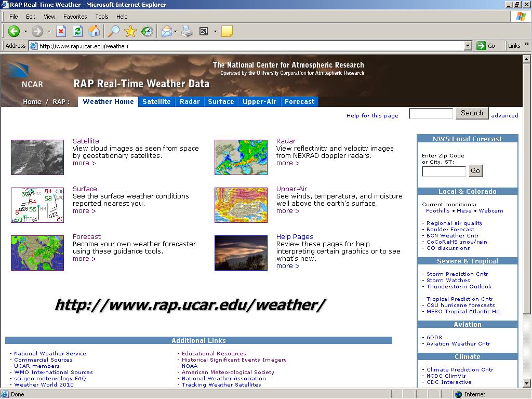Open the Forecast US map thumbnail
The width and height of the screenshot is (532, 399).
click(37, 253)
